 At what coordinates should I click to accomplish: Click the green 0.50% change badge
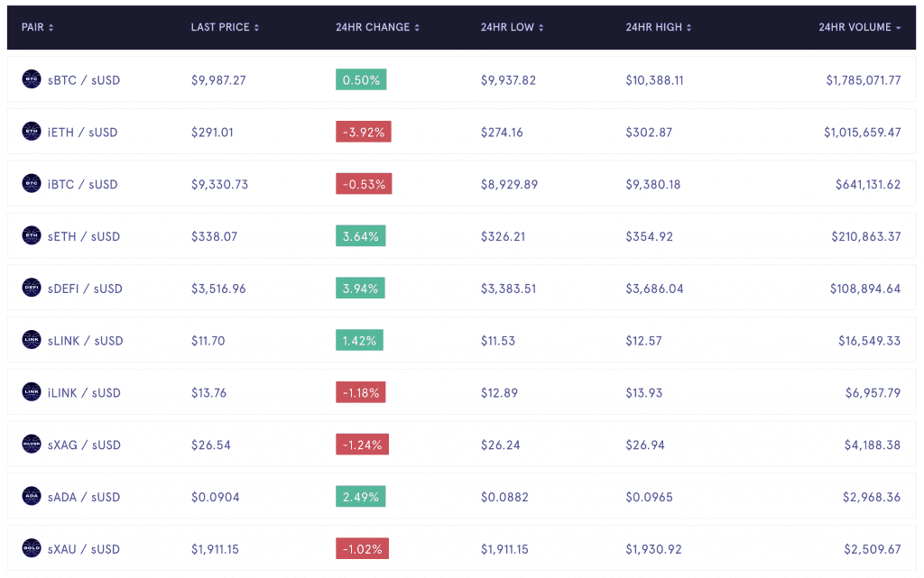click(361, 80)
